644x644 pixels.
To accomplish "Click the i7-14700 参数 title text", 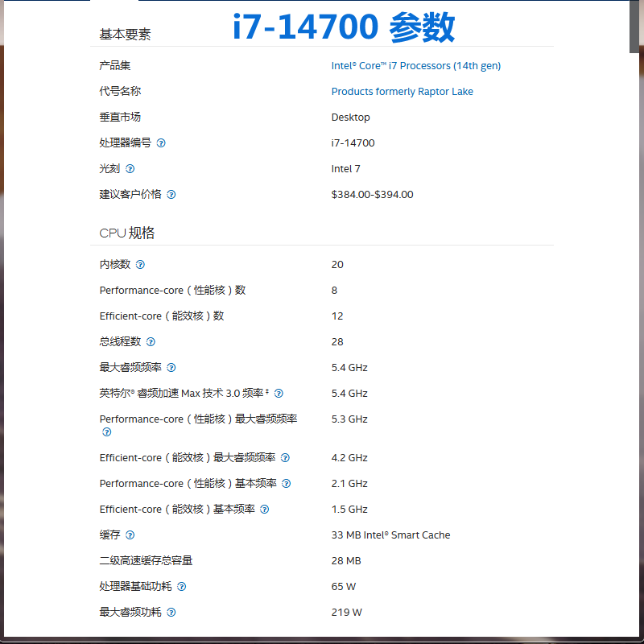I will click(x=344, y=27).
